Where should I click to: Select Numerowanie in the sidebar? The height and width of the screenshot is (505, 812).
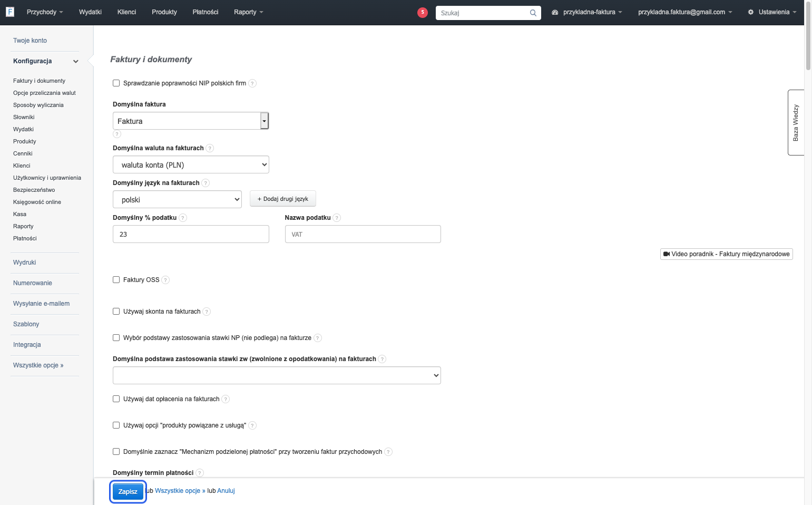(33, 283)
